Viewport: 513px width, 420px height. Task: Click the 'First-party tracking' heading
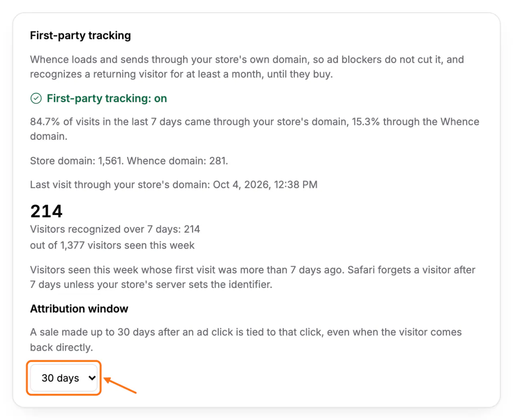coord(81,35)
